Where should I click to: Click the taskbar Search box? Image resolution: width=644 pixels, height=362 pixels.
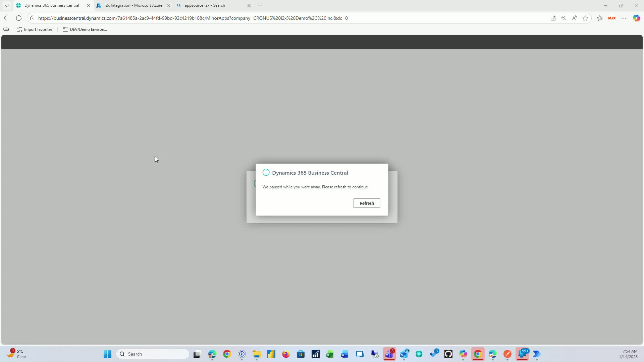(153, 354)
